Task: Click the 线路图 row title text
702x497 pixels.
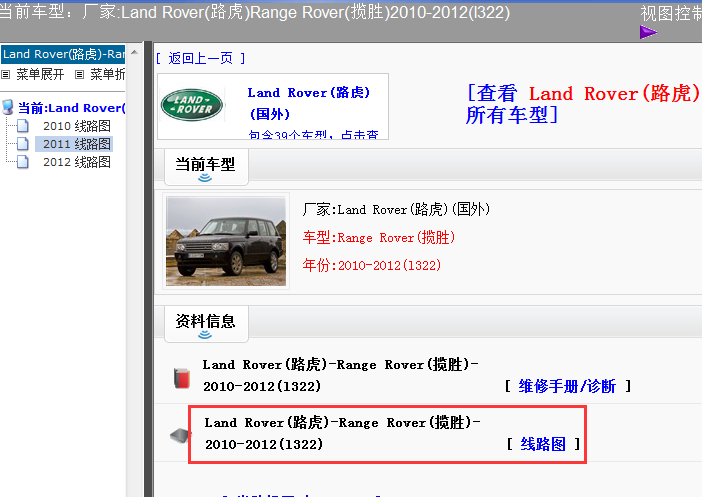Action: 342,433
